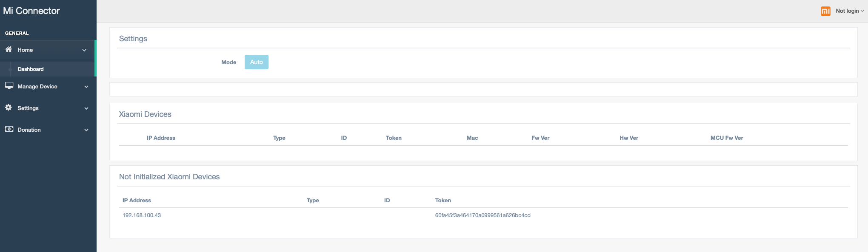Viewport: 868px width, 252px height.
Task: Click the Xiaomi Devices section heading
Action: point(145,114)
